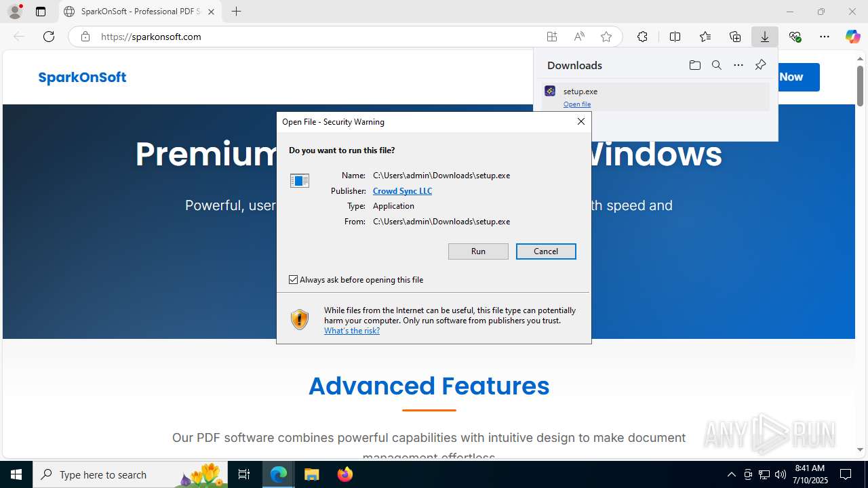Open the Windows Start menu

click(16, 474)
